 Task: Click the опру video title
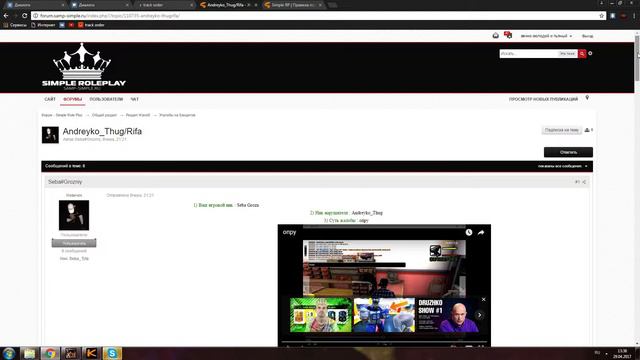tap(289, 232)
